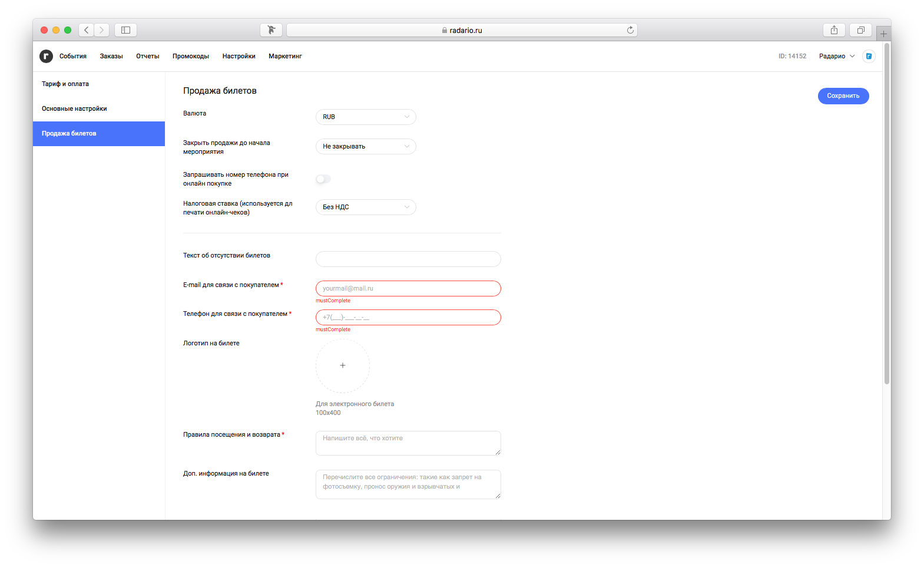Open the Заказы menu
The height and width of the screenshot is (567, 924).
(x=111, y=56)
